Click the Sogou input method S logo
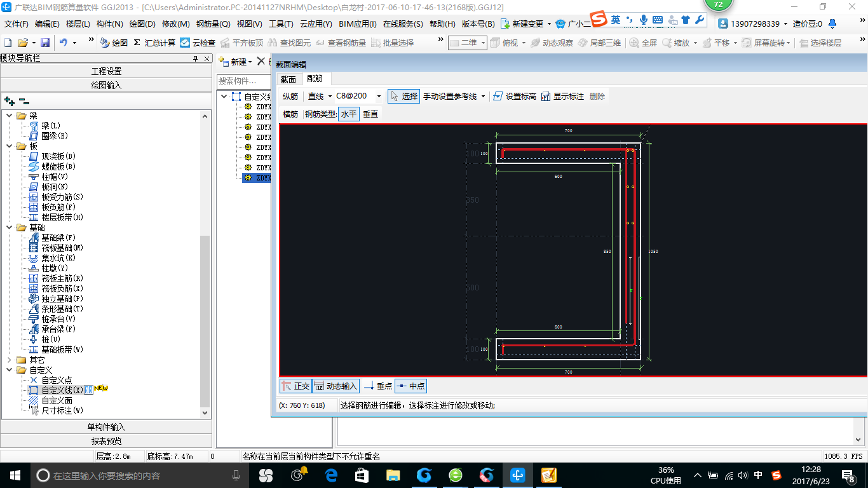Screen dimensions: 868x488 point(599,20)
